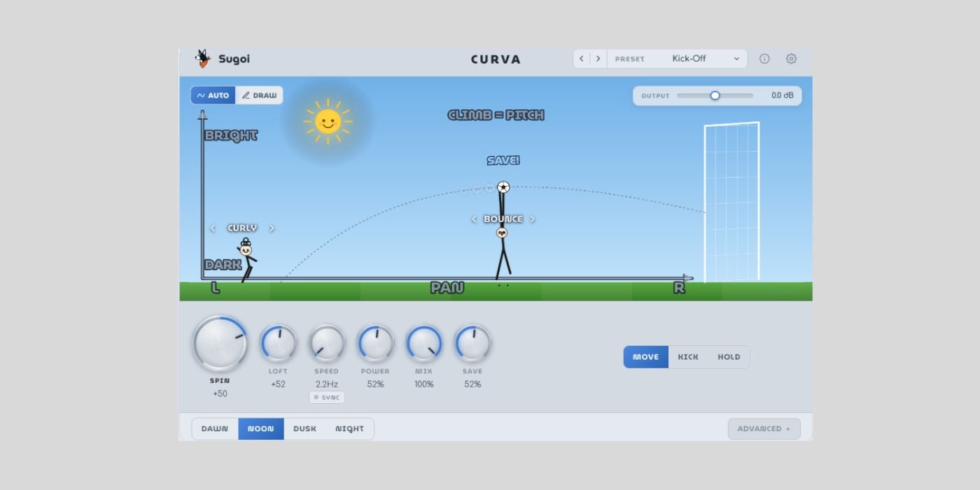
Task: Click the CLIMB = PITCH label
Action: click(496, 115)
